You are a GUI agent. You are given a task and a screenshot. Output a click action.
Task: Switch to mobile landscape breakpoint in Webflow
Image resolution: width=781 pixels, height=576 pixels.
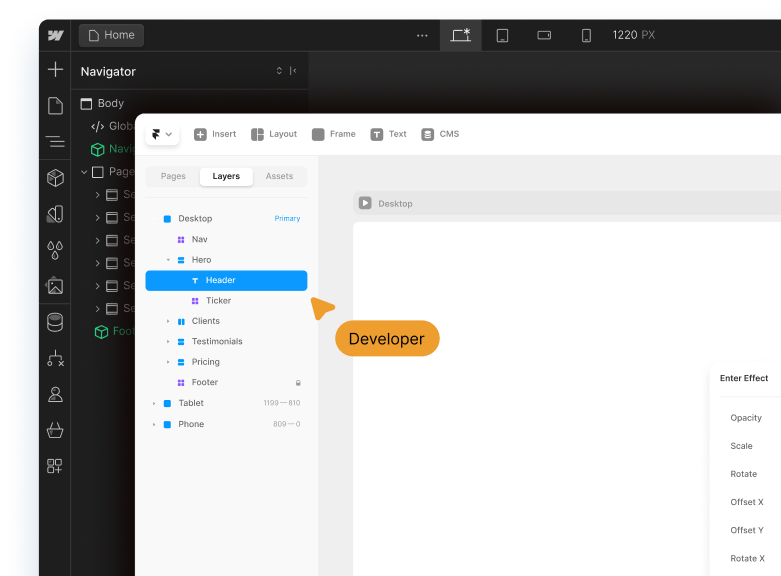point(544,35)
